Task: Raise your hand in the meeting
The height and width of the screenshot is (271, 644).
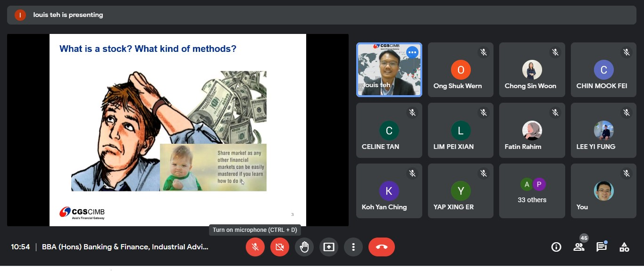Action: (x=304, y=247)
